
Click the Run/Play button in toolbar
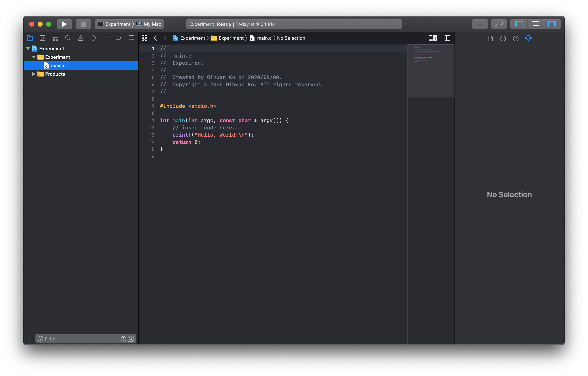(63, 24)
